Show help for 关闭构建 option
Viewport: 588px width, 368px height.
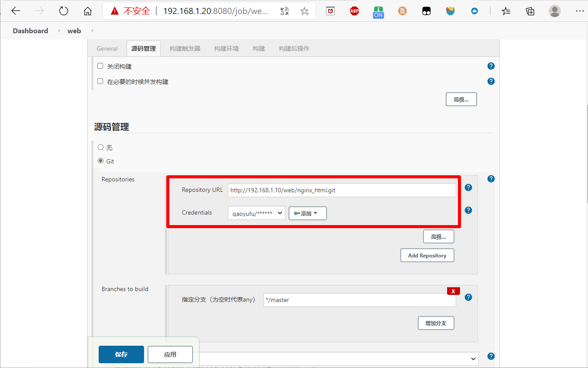(x=491, y=66)
